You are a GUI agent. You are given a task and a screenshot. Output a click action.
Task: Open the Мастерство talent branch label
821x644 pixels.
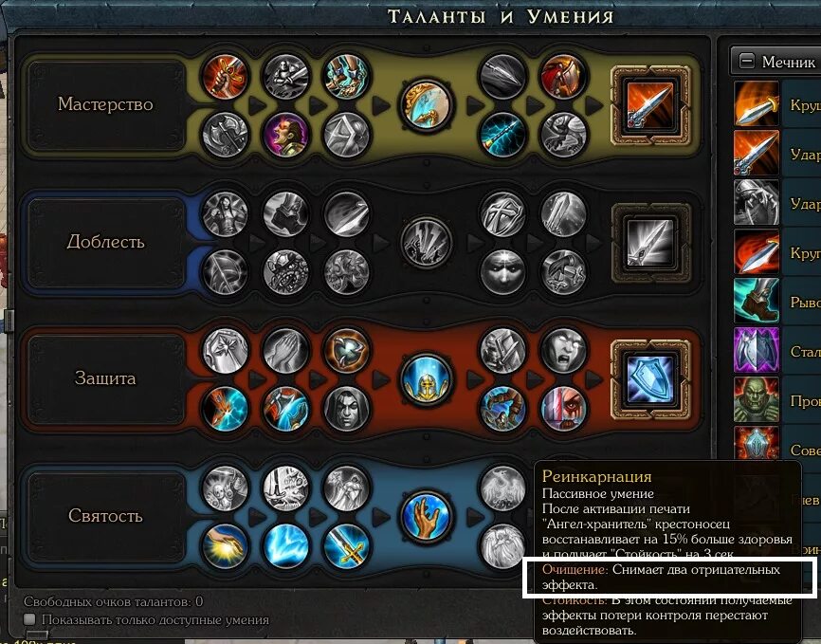point(105,104)
